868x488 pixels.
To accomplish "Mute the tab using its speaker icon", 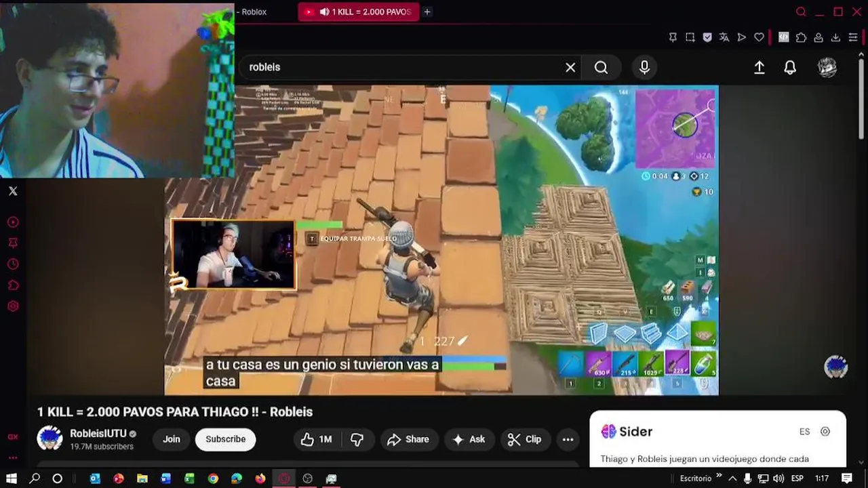I will pyautogui.click(x=324, y=12).
